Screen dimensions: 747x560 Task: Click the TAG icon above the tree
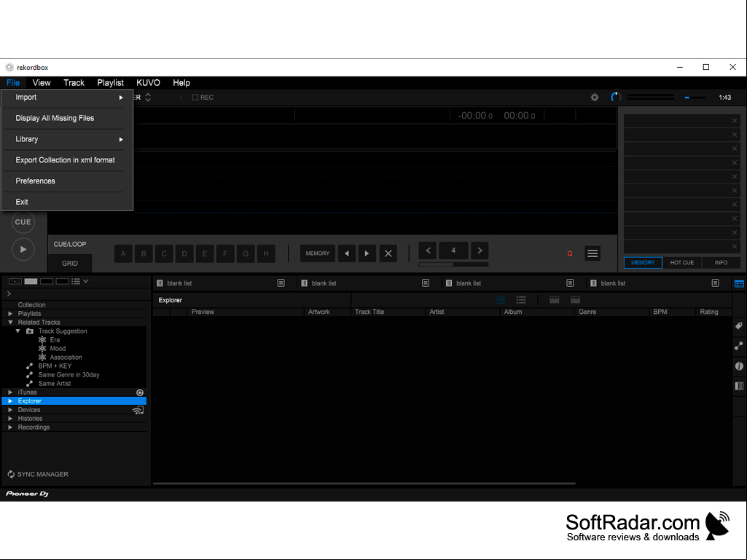[15, 281]
